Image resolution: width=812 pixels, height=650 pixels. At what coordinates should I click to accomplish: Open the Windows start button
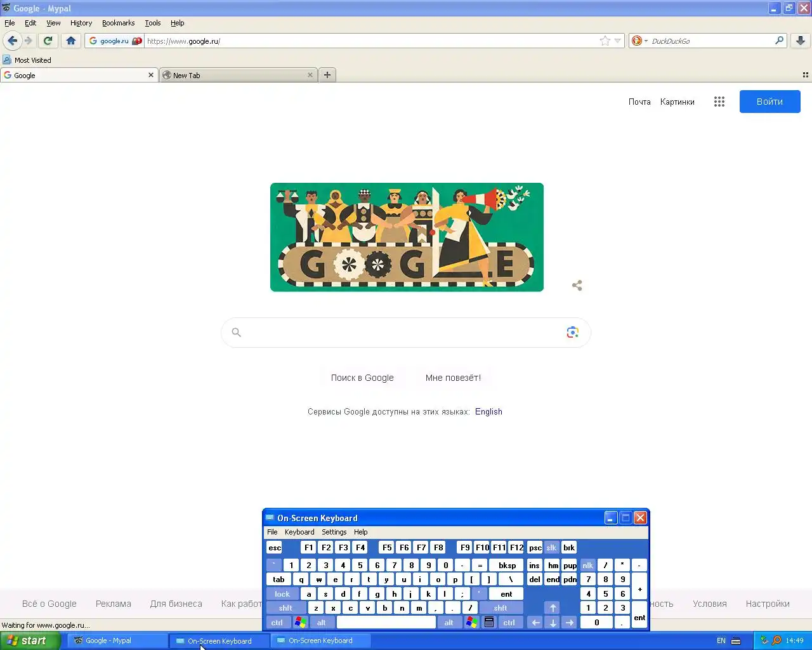(x=30, y=640)
